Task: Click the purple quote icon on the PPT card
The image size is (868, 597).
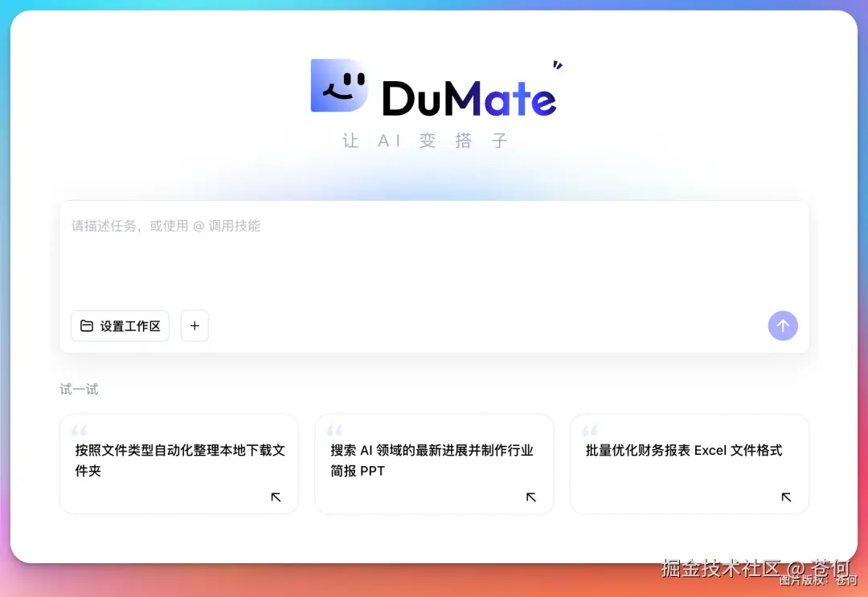Action: point(334,429)
